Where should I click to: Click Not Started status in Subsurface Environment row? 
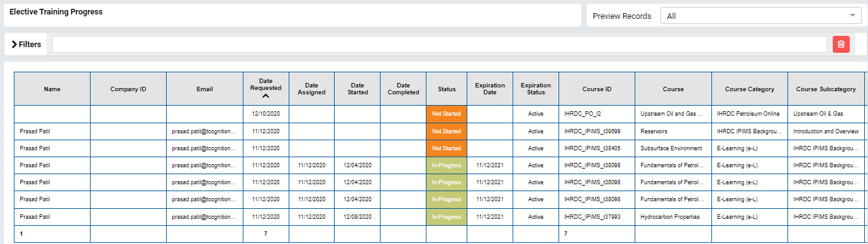click(447, 148)
